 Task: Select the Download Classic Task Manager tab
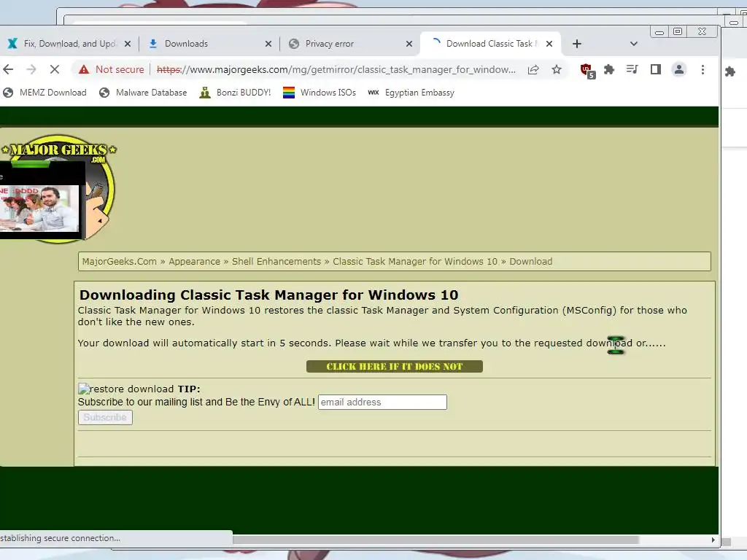[491, 44]
